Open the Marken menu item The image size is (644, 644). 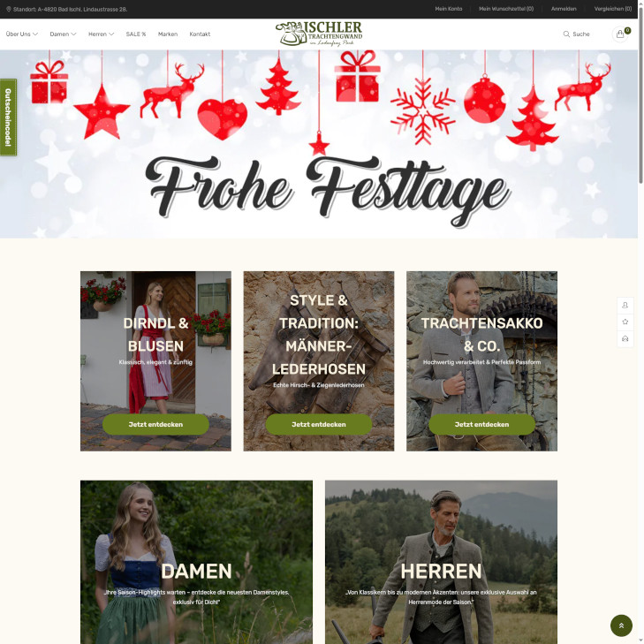(x=168, y=34)
